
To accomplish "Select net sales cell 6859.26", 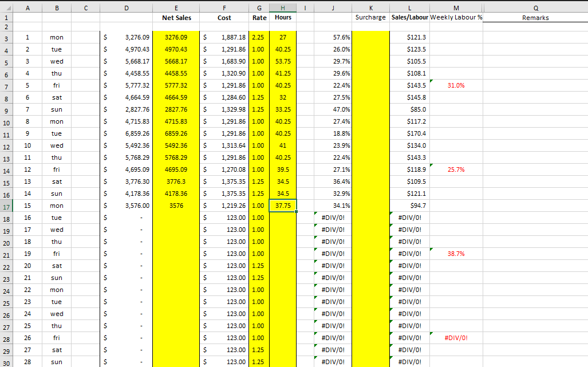I will click(x=176, y=133).
